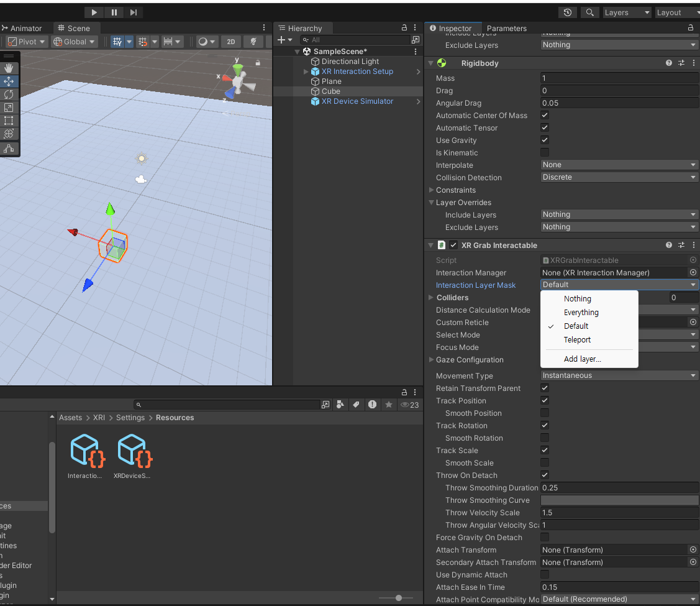The width and height of the screenshot is (700, 606).
Task: Switch to the Animator tab
Action: tap(22, 28)
